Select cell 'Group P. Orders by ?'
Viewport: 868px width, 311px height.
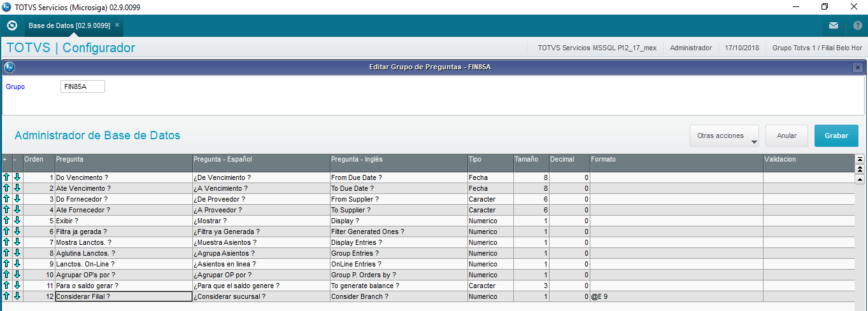398,275
